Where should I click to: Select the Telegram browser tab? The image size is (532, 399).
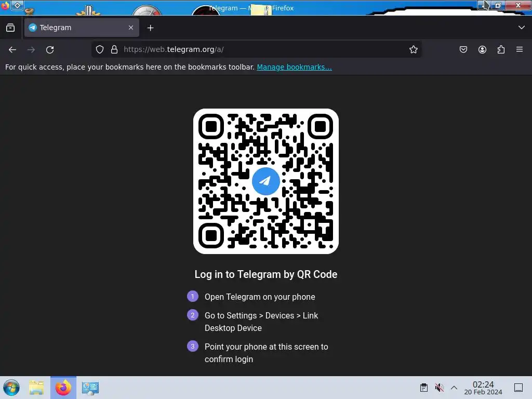(x=82, y=28)
